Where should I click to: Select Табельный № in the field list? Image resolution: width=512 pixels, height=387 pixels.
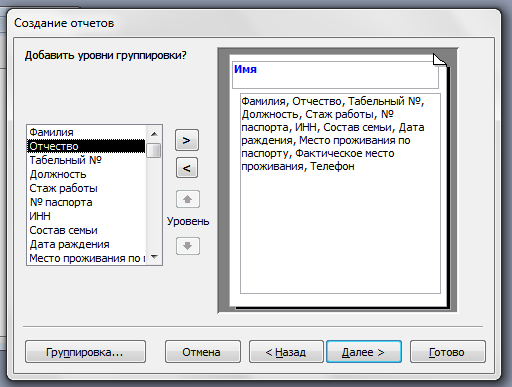86,160
